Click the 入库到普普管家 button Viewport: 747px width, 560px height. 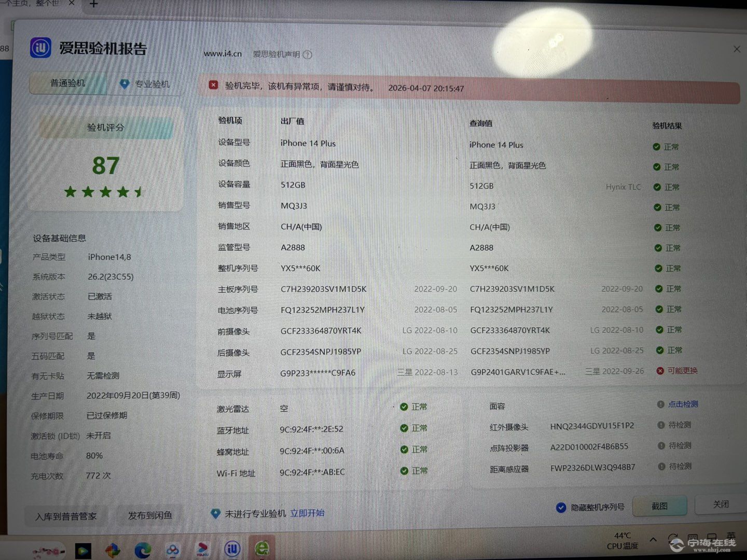(66, 516)
